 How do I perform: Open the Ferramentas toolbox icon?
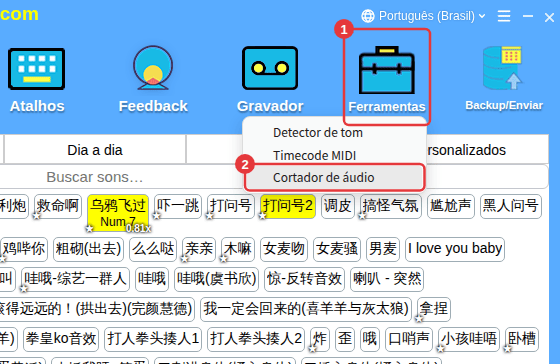point(386,70)
